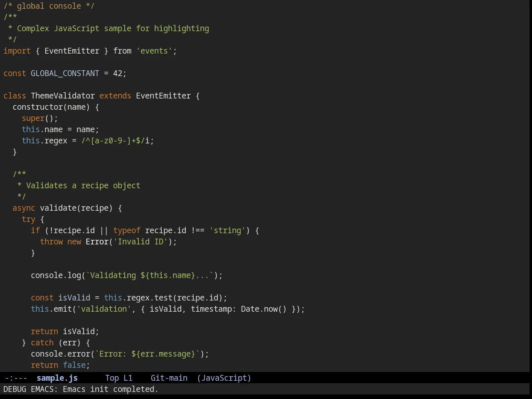The height and width of the screenshot is (399, 532).
Task: Click the 'this.name = name;' line
Action: tap(60, 129)
